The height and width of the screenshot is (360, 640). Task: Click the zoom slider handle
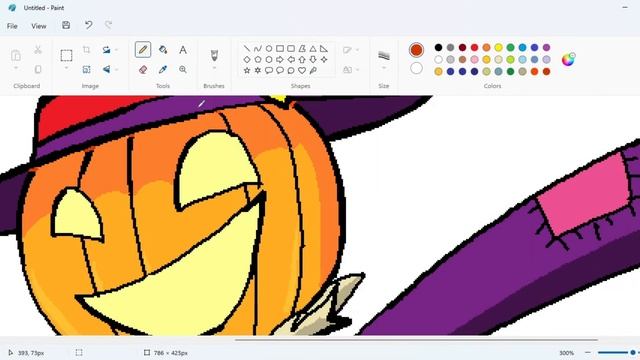pyautogui.click(x=633, y=352)
